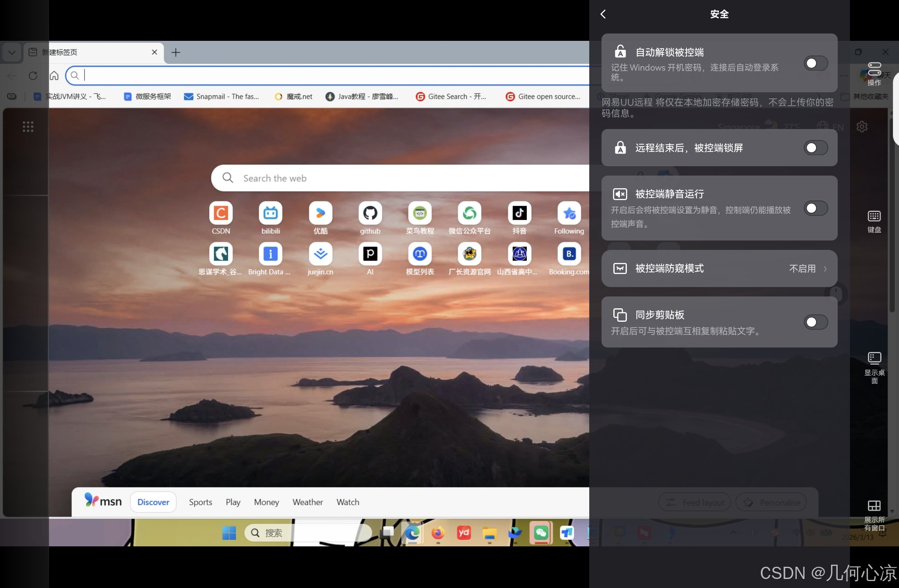Enable controlled device mute mode toggle
Screen dimensions: 899x588
click(x=816, y=208)
